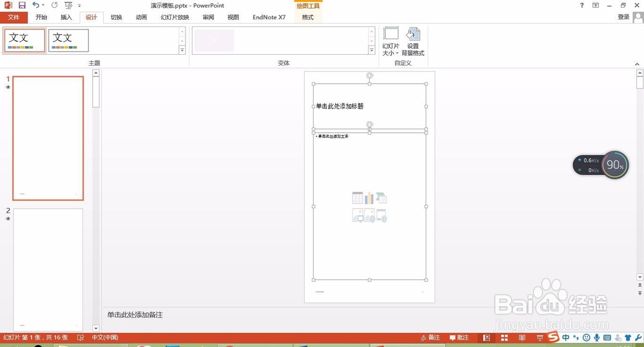Viewport: 644px width, 347px height.
Task: Expand the themes gallery with the More arrow
Action: point(182,50)
